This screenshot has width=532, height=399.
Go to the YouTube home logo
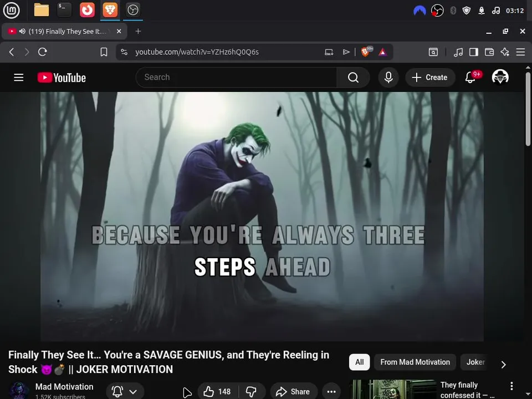[62, 78]
